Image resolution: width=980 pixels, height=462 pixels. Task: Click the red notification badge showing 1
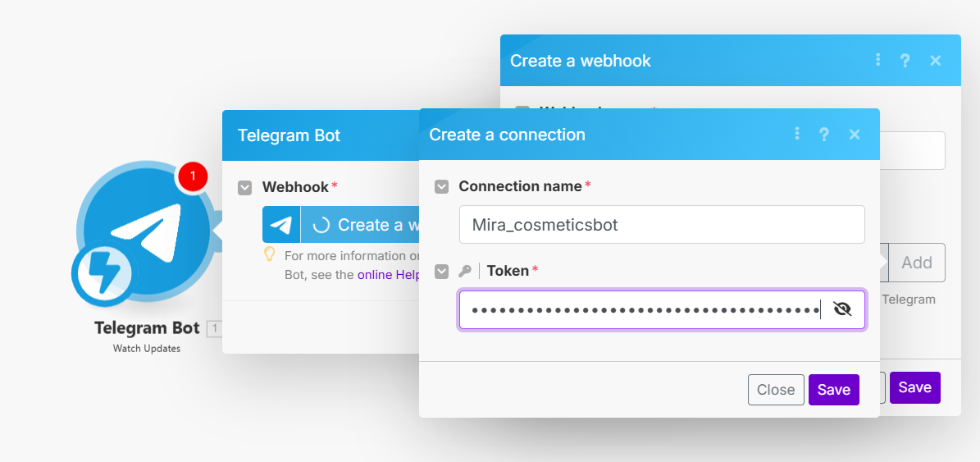pyautogui.click(x=193, y=176)
